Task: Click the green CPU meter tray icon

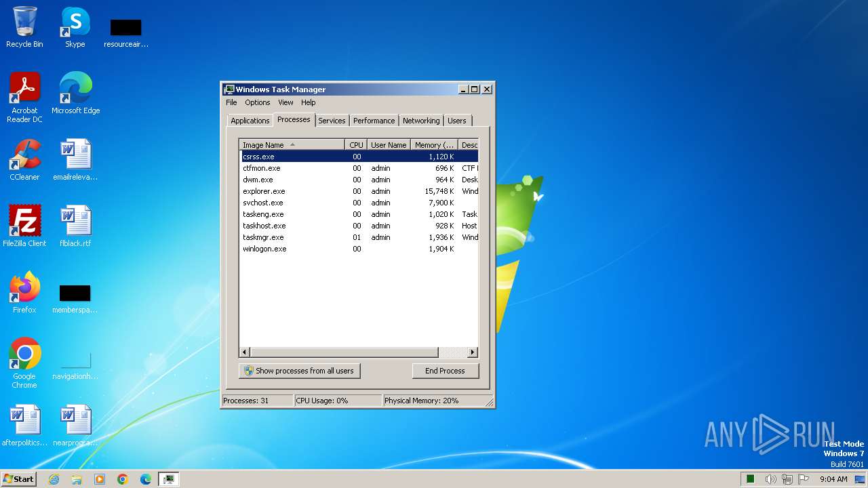Action: 751,479
